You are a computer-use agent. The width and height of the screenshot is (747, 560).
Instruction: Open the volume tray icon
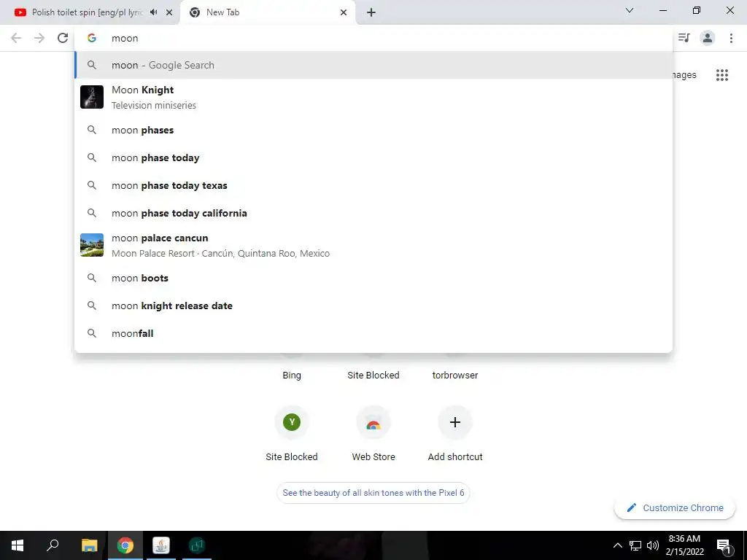pos(653,545)
